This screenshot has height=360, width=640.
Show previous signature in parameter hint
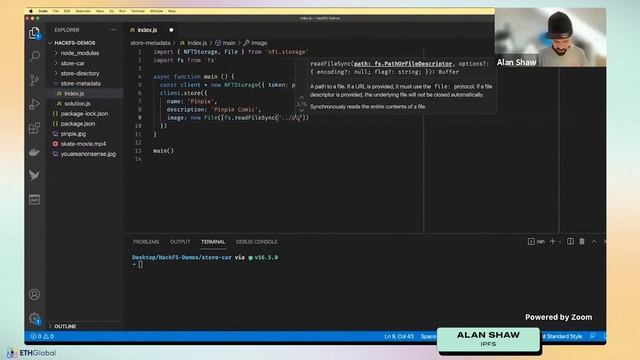(301, 98)
